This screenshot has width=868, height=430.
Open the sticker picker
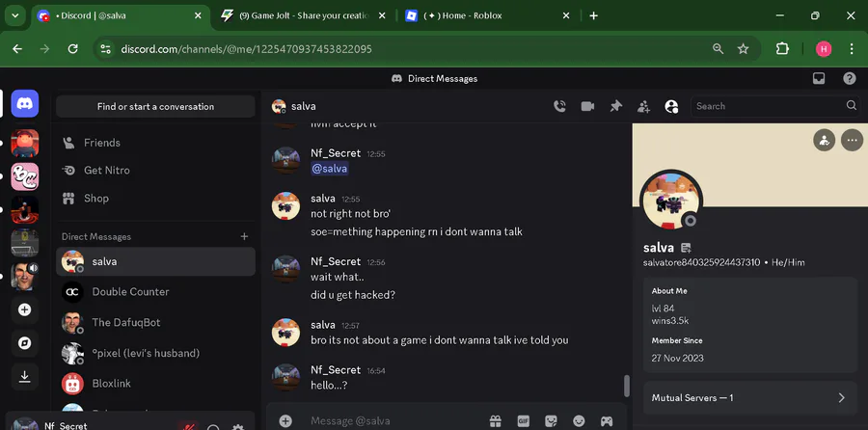pyautogui.click(x=551, y=421)
